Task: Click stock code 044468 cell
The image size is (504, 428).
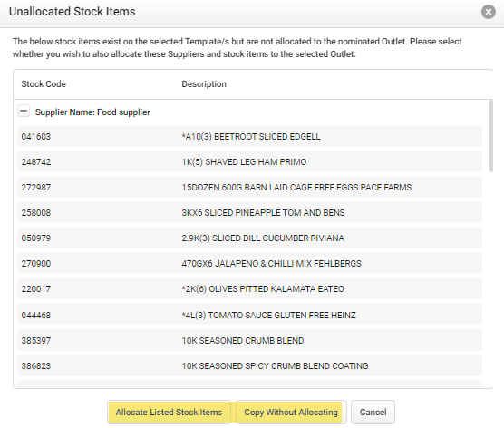Action: coord(36,315)
